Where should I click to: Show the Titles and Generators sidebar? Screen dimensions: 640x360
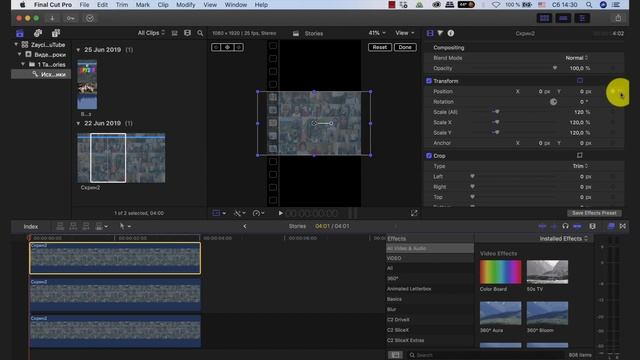56,33
